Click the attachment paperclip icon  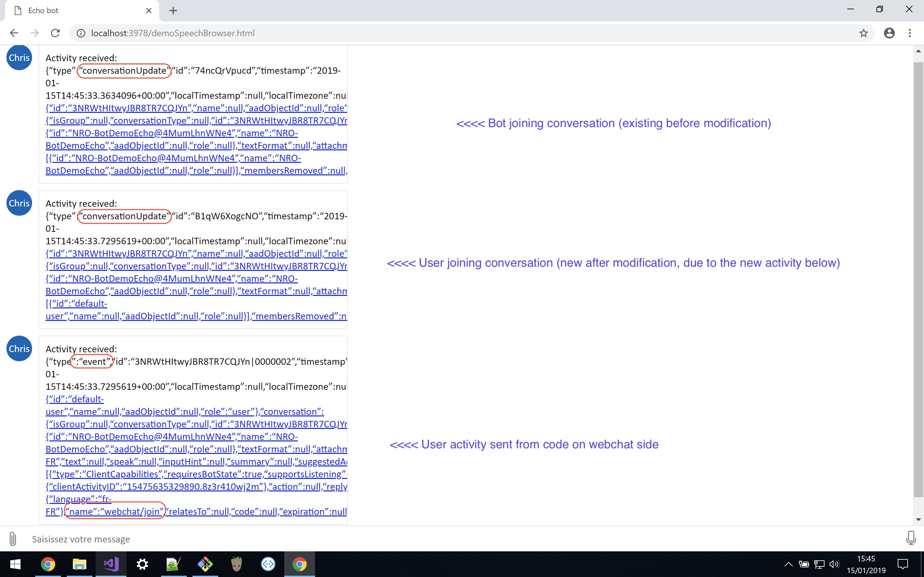[x=13, y=539]
